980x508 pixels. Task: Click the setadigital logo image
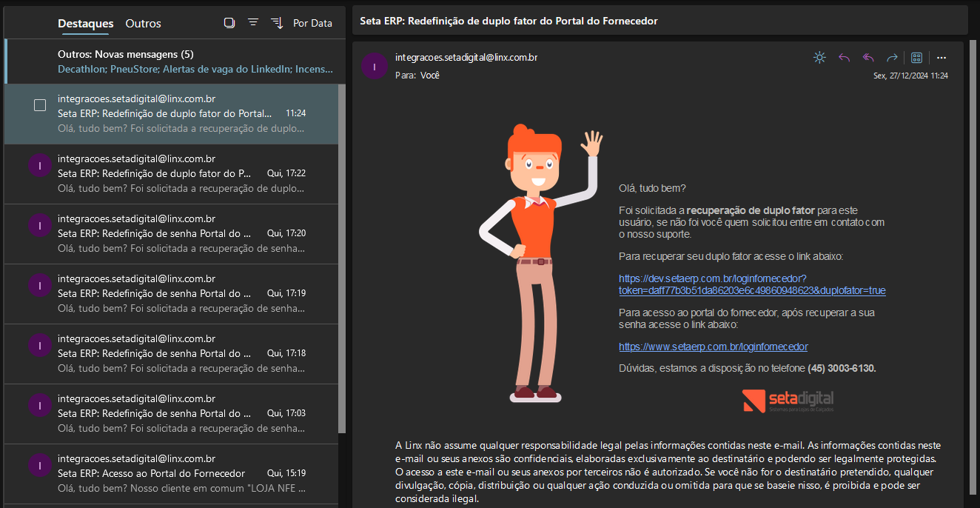pos(788,401)
